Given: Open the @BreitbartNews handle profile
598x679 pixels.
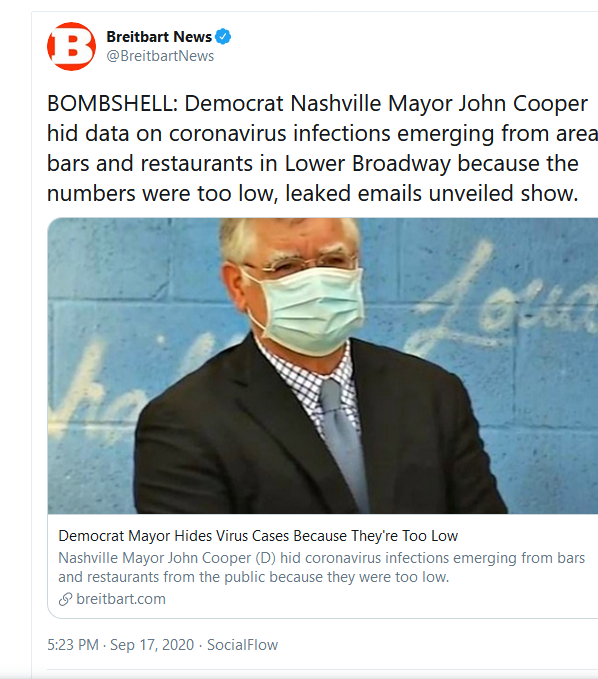Looking at the screenshot, I should pos(160,56).
